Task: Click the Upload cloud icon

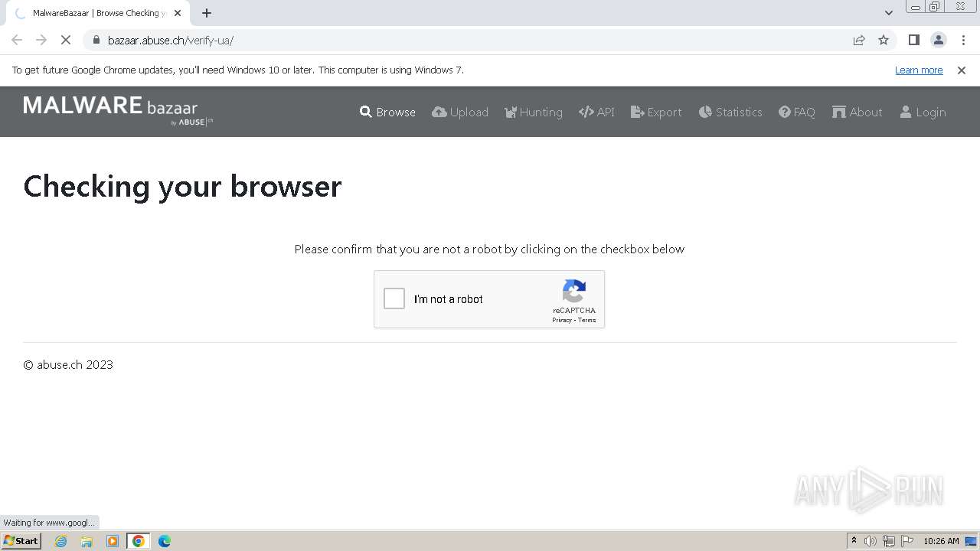Action: tap(439, 112)
